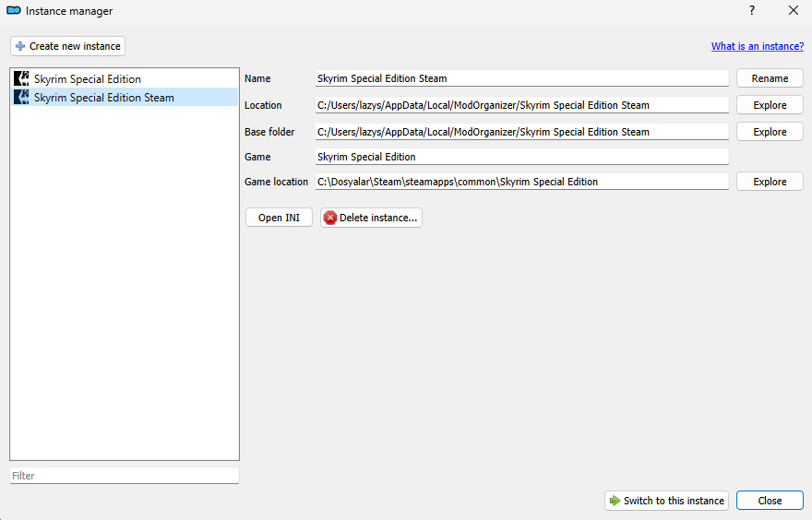Open the instance INI file

tap(279, 218)
